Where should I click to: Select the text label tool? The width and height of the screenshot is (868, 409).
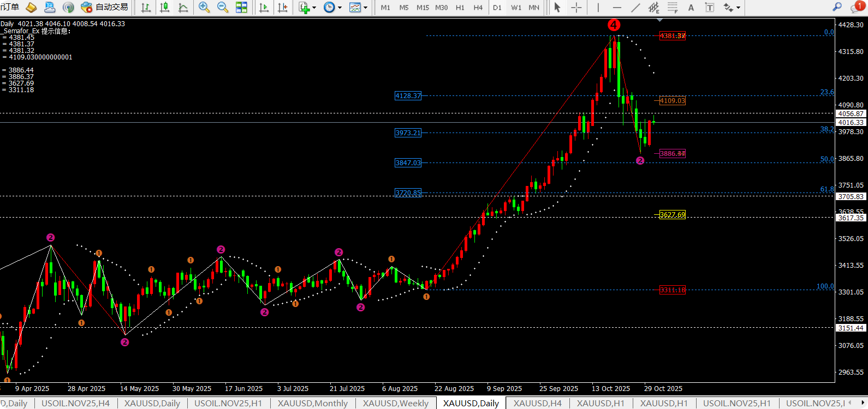(x=710, y=8)
